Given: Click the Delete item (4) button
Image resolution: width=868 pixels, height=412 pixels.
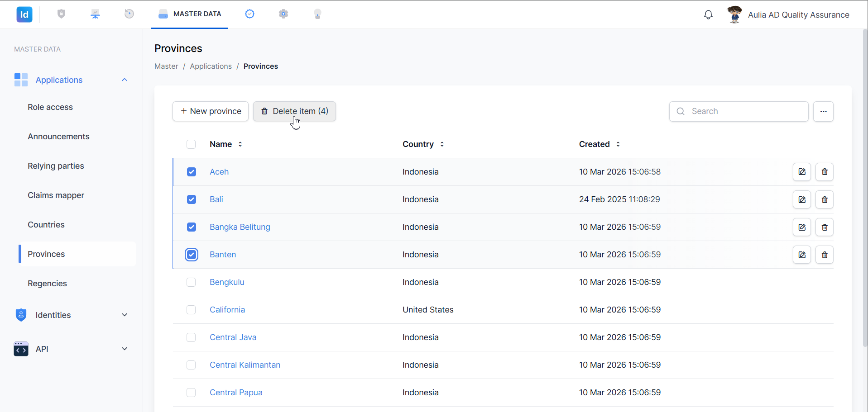Looking at the screenshot, I should coord(294,111).
